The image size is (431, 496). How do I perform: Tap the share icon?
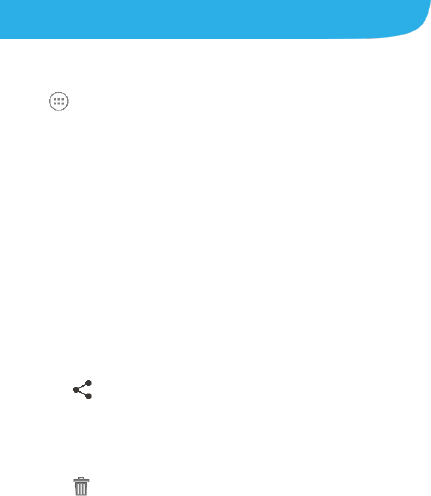point(82,389)
